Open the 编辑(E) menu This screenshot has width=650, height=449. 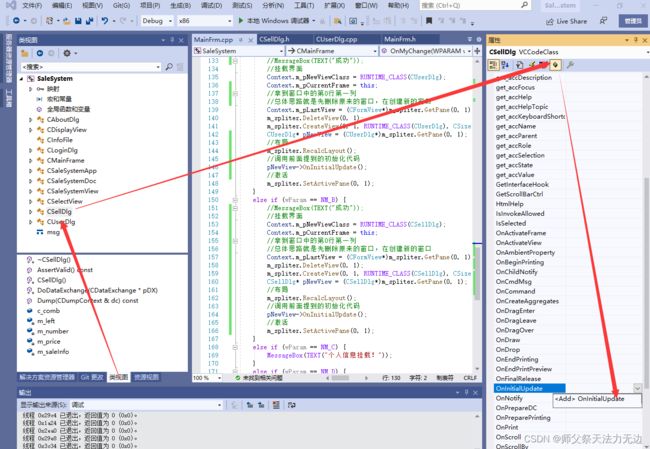(x=62, y=5)
